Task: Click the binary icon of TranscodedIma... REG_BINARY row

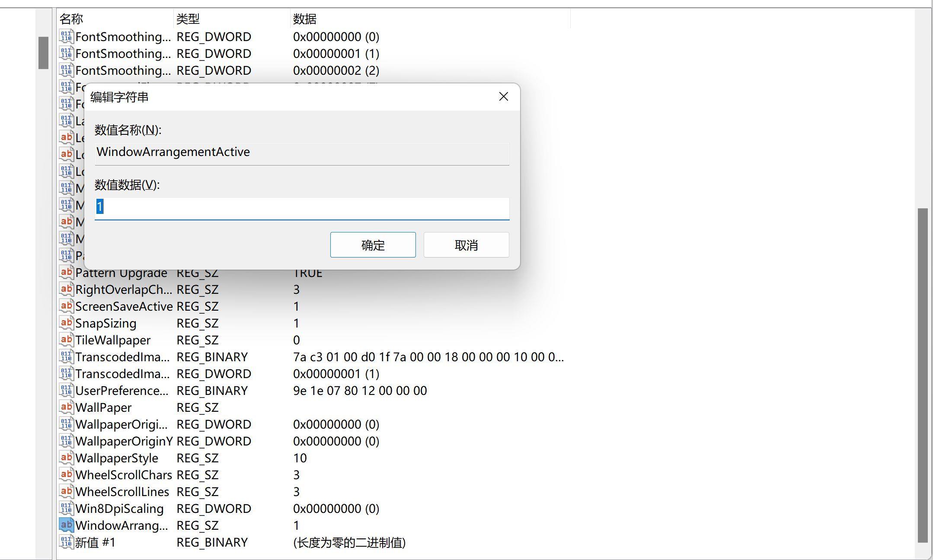Action: (x=66, y=356)
